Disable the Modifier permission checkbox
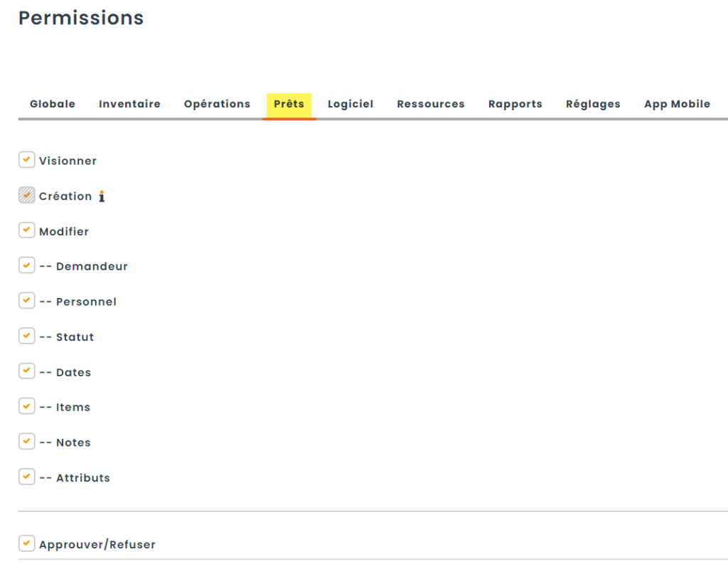 [26, 230]
